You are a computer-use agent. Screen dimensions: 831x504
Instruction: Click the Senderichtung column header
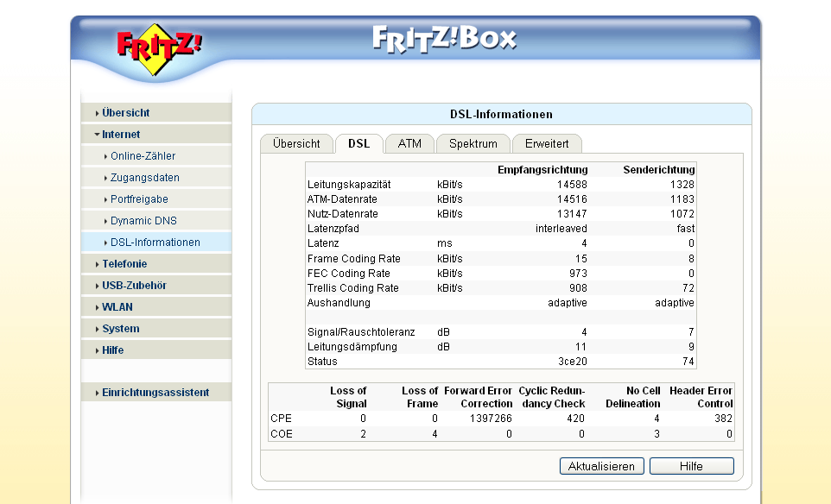(659, 170)
